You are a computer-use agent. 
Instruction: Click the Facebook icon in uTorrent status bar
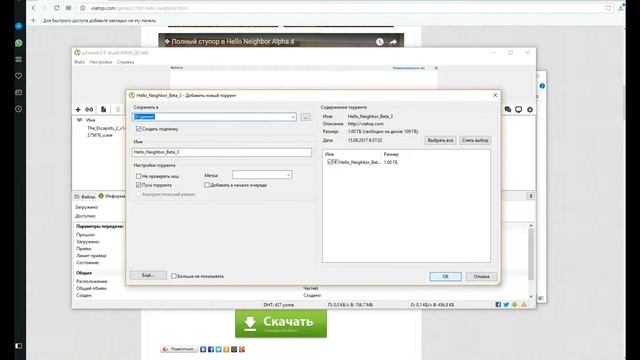pos(498,304)
